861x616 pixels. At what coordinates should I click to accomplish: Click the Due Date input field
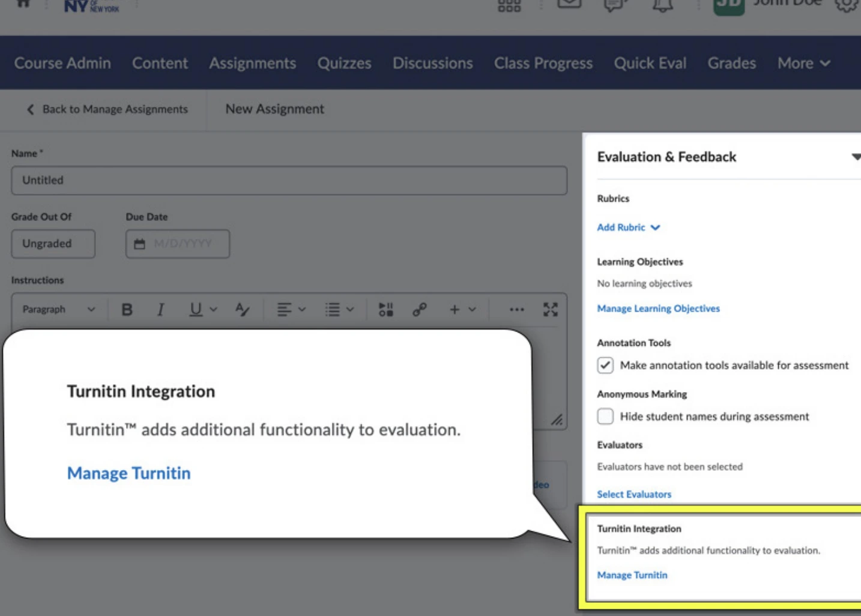[178, 244]
